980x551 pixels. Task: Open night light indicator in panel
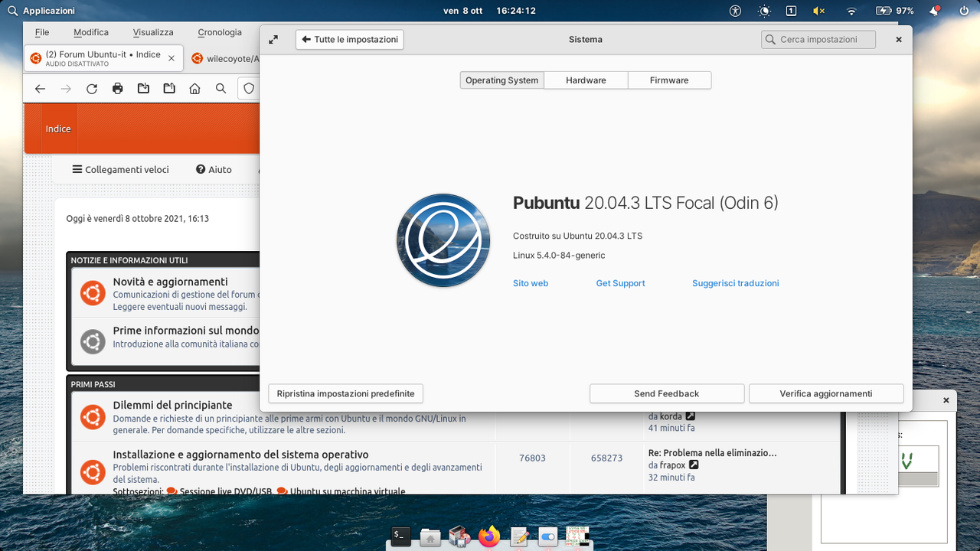764,11
